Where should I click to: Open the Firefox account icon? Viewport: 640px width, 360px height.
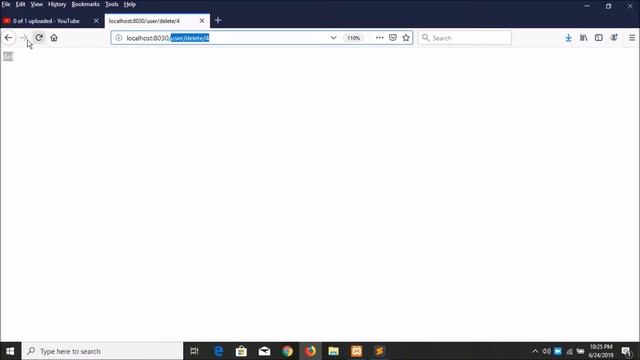[614, 38]
